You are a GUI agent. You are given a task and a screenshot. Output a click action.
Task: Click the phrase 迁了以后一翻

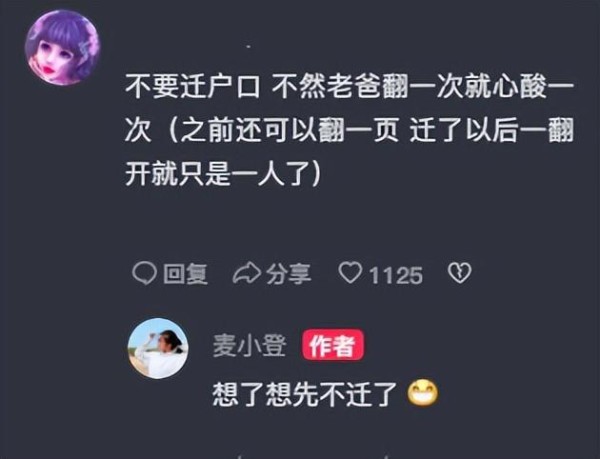click(492, 131)
